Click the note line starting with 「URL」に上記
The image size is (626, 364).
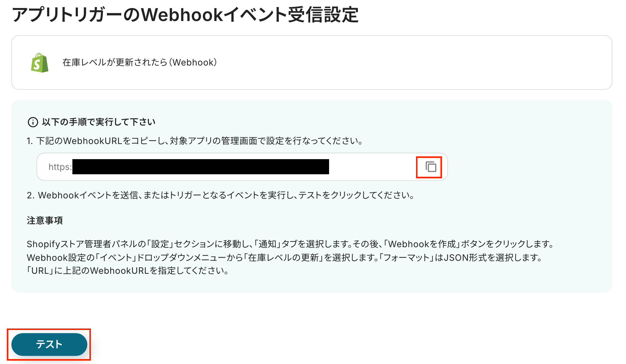tap(128, 271)
